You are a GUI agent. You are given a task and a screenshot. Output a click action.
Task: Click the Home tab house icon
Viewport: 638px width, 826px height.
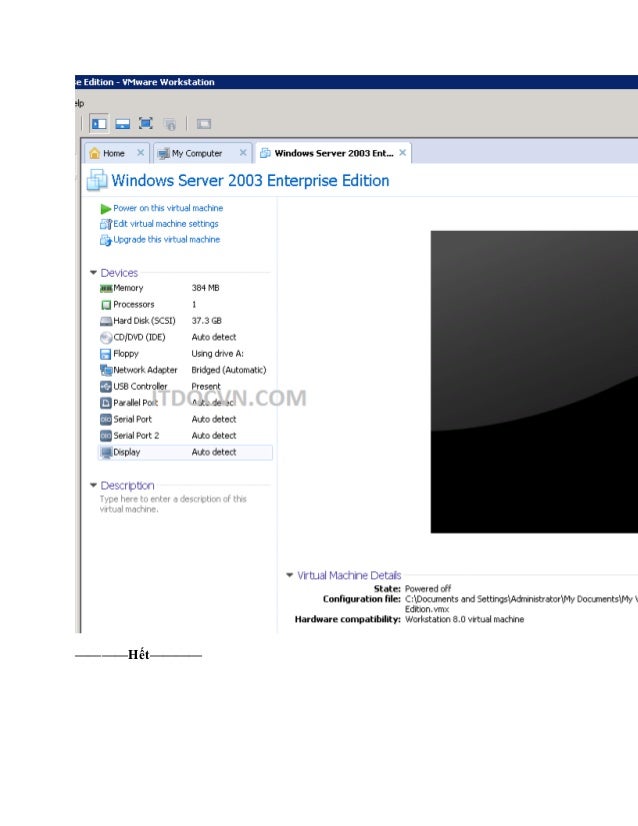(94, 153)
